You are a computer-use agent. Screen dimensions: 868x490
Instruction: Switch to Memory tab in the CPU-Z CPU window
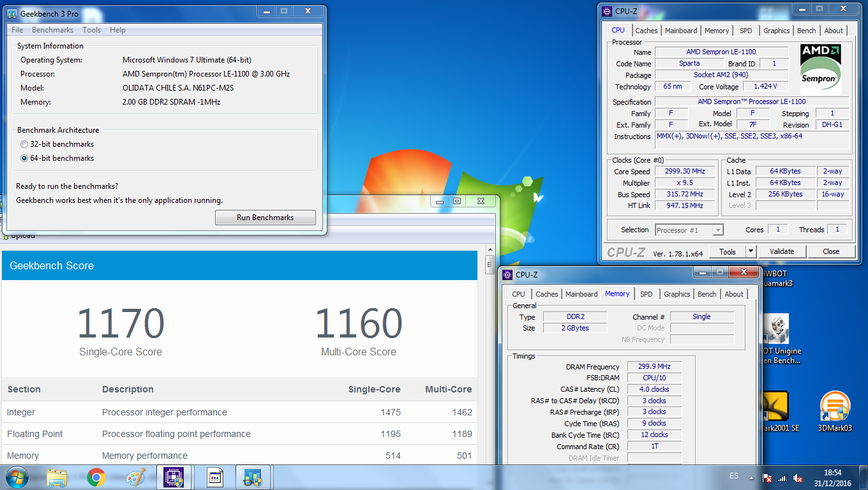pos(717,31)
